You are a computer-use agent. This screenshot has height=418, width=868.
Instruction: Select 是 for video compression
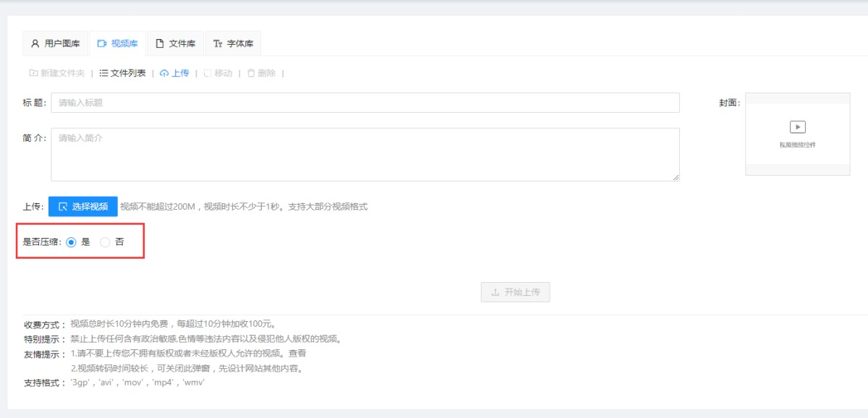[71, 242]
